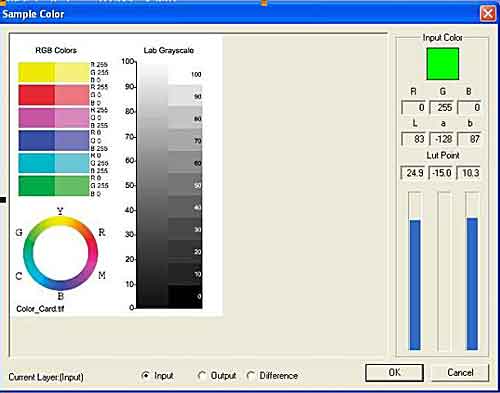Screen dimensions: 500x393
Task: Click the G value field showing 255
Action: coord(442,107)
